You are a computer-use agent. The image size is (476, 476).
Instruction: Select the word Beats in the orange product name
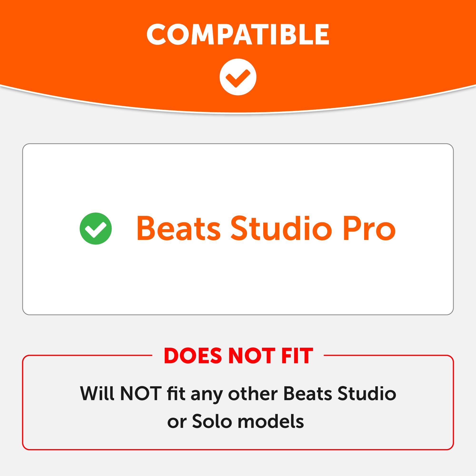[178, 228]
